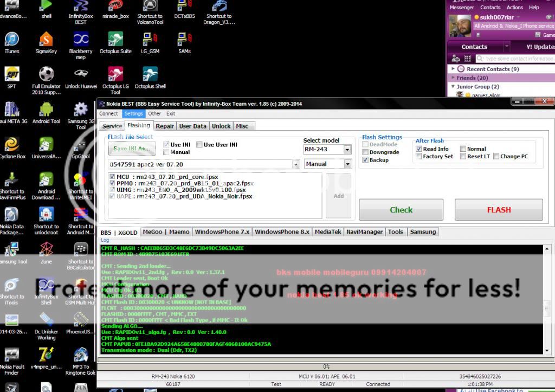
Task: Click the Add flash file button
Action: point(338,196)
